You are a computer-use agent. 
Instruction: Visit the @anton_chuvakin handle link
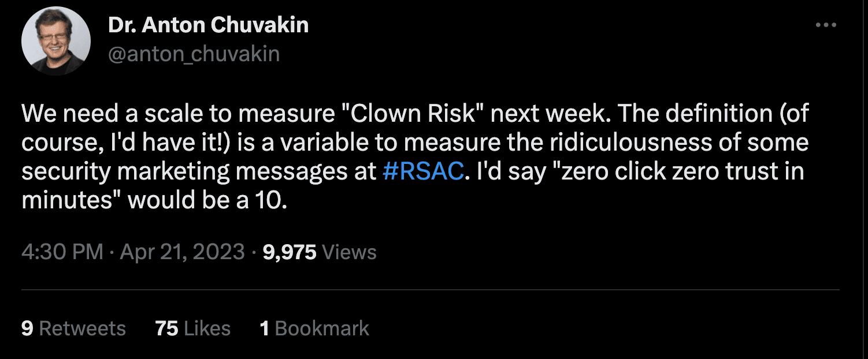click(x=194, y=54)
